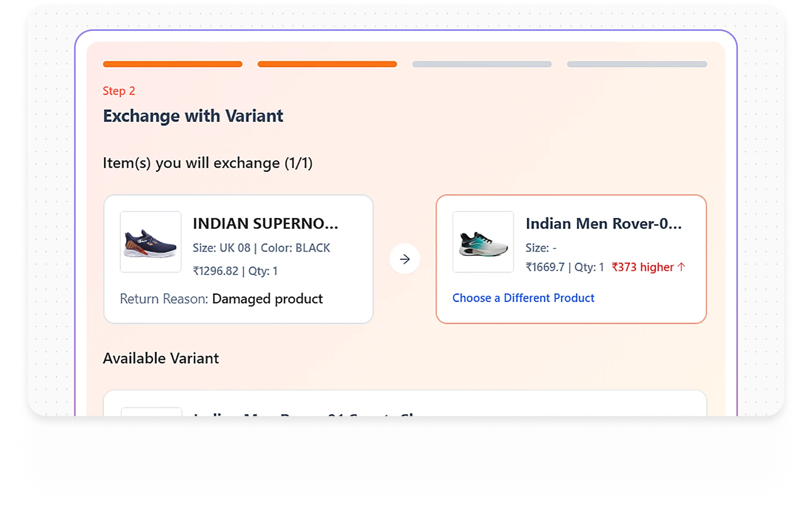
Task: Jump to the third grey progress step bar
Action: [x=482, y=64]
